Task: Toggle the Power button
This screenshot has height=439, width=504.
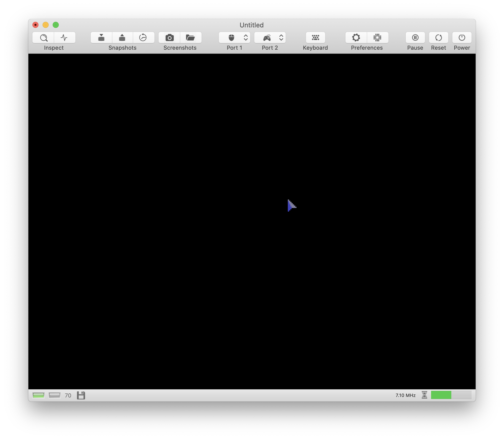Action: (x=462, y=38)
